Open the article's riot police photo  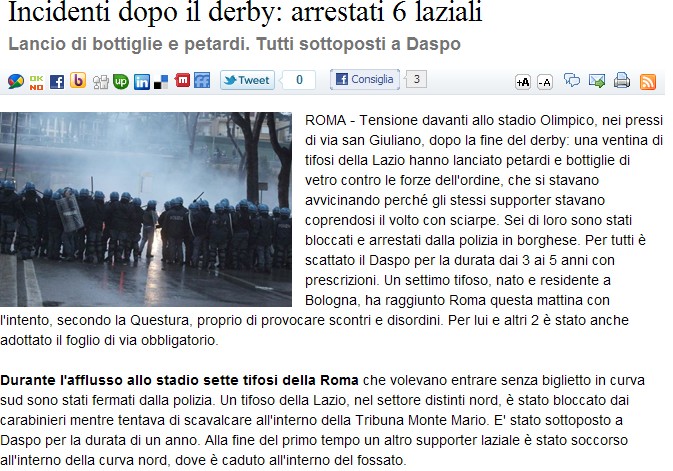point(146,210)
